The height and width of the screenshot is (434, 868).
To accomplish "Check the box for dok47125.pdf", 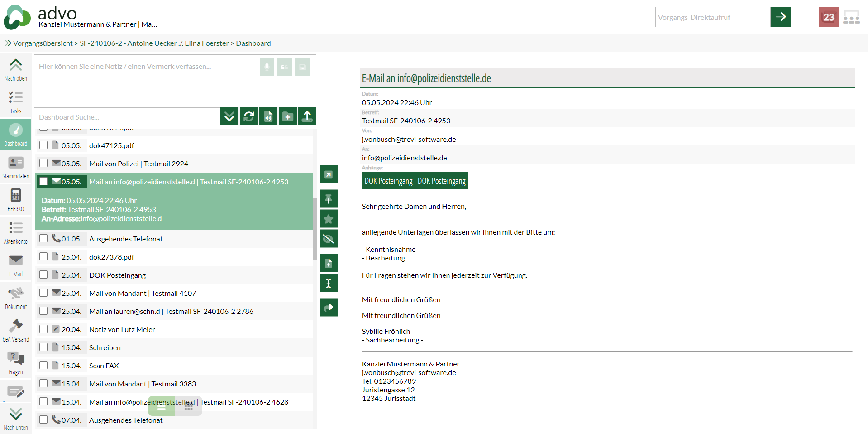I will [x=43, y=145].
